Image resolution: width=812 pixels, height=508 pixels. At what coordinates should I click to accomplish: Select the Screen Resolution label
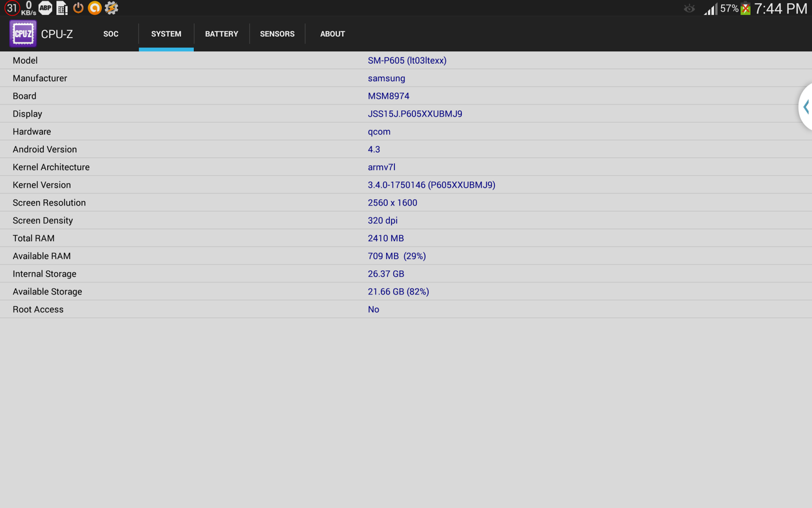tap(49, 203)
